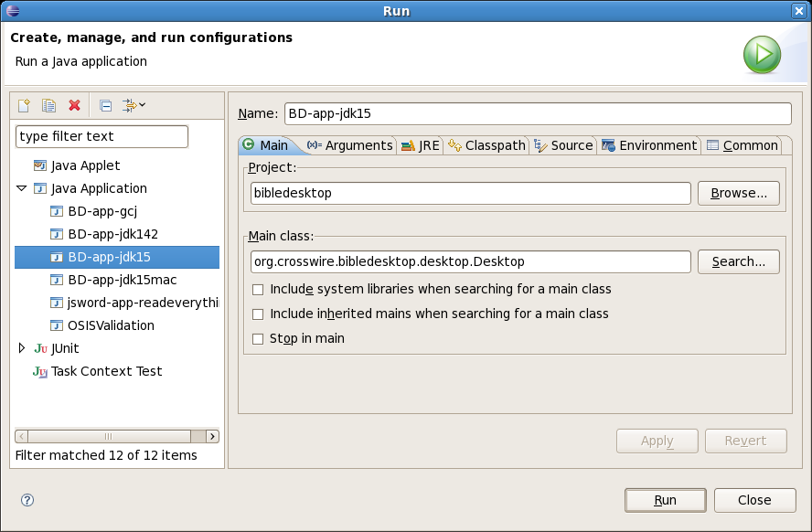Screen dimensions: 812x532
Task: Enable Include inherited mains checkbox
Action: [259, 314]
